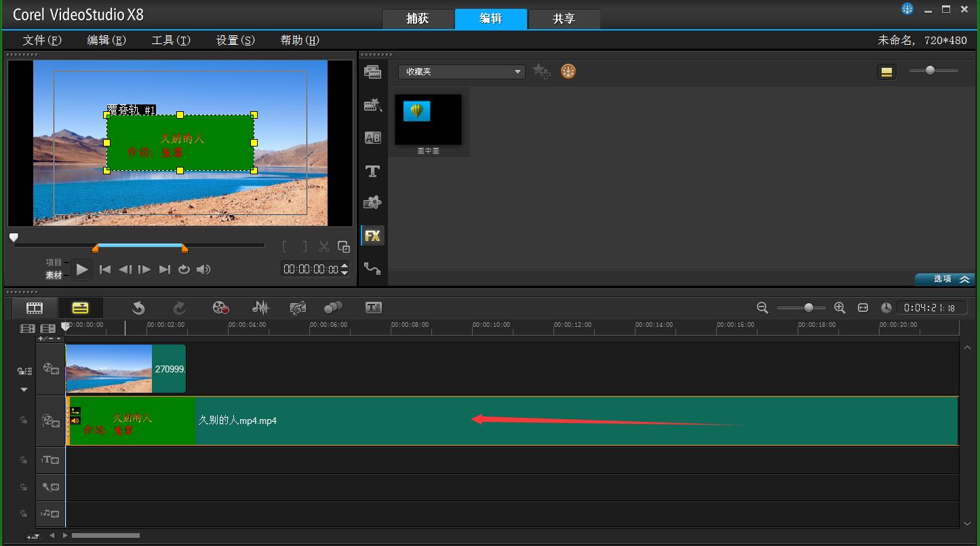Select 项目 (project) playback mode
Viewport: 980px width, 546px height.
pyautogui.click(x=54, y=262)
